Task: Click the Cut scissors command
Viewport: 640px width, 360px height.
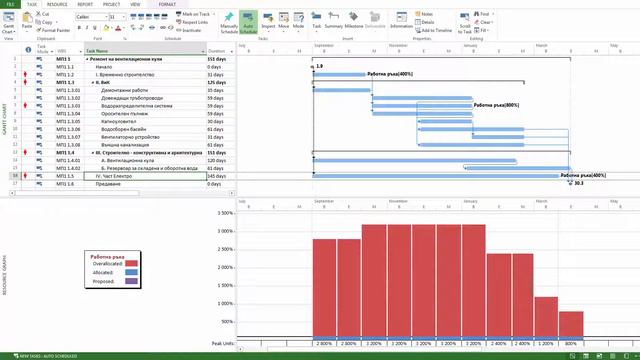Action: (x=42, y=14)
